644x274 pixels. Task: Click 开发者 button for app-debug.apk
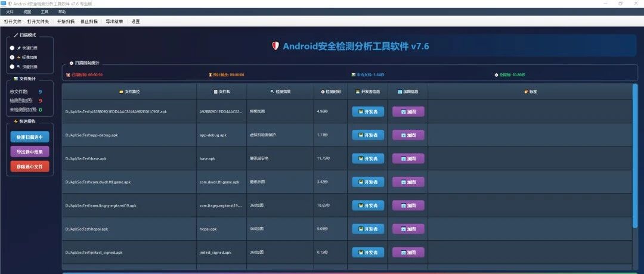(x=368, y=135)
